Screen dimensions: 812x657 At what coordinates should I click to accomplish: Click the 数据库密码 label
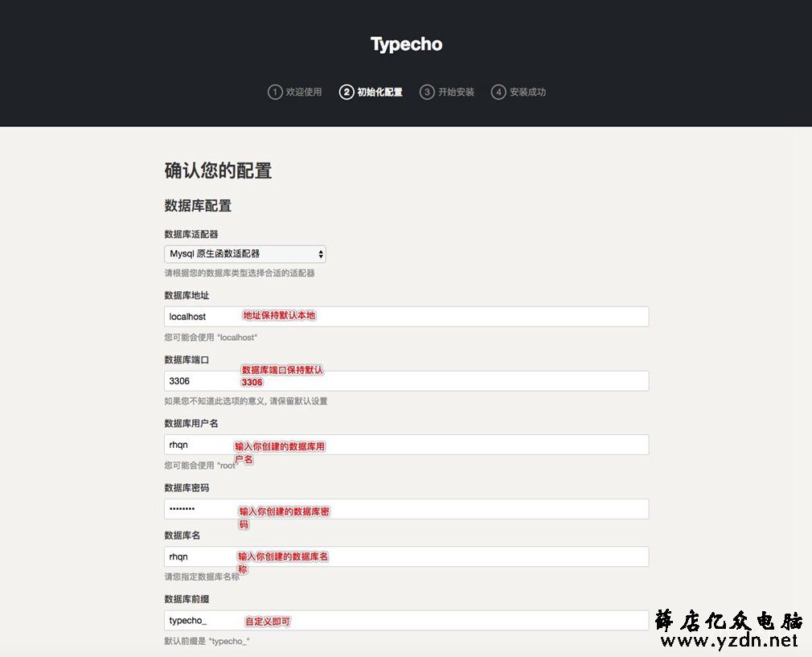187,487
